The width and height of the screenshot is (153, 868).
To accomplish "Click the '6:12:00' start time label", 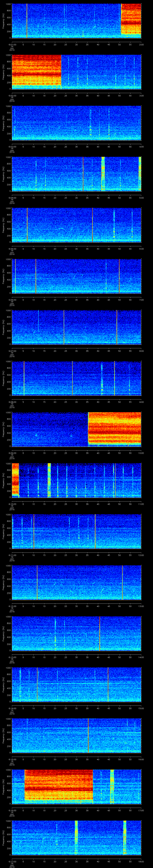I will pyautogui.click(x=12, y=606).
